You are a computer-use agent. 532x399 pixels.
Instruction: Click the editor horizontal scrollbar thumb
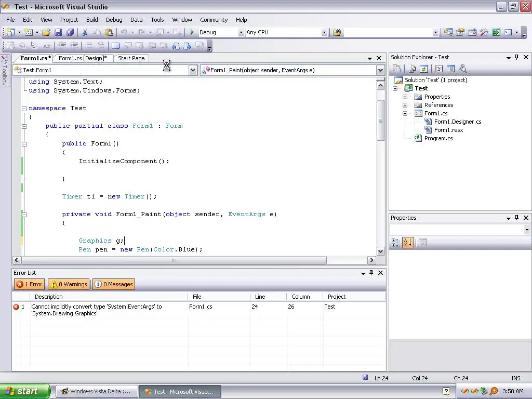pyautogui.click(x=174, y=260)
